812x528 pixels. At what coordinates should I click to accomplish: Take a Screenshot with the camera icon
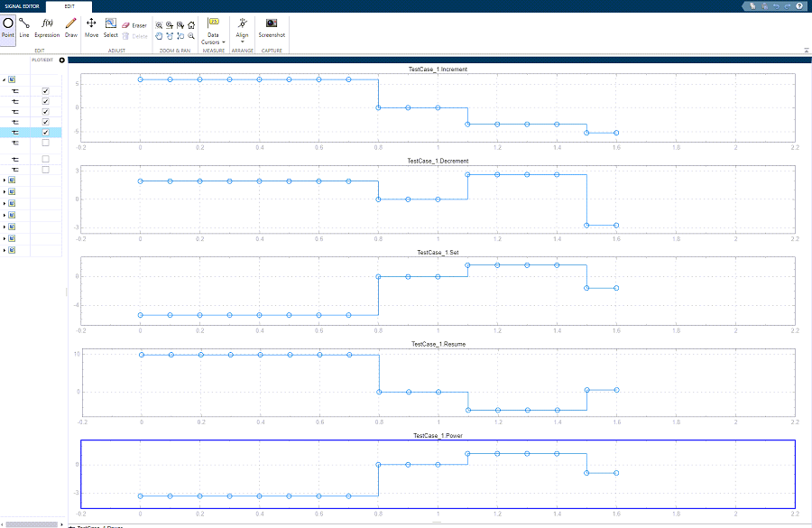pyautogui.click(x=272, y=27)
